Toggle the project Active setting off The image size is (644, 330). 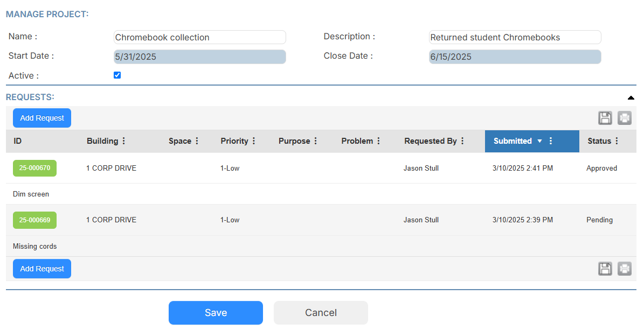[117, 75]
